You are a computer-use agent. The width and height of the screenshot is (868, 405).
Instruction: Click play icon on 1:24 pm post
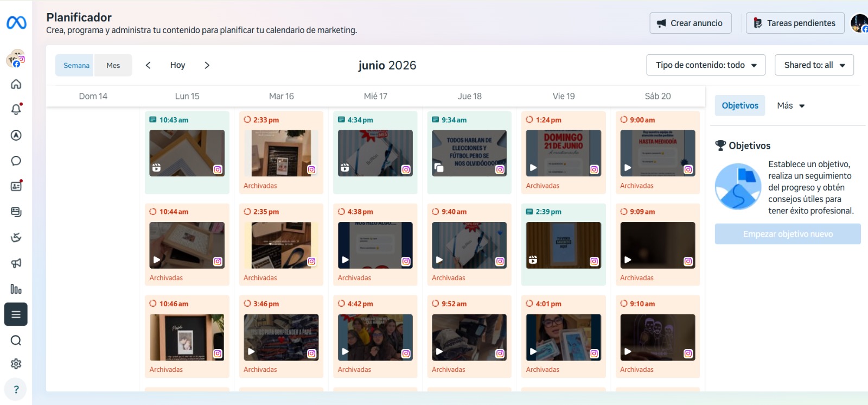pyautogui.click(x=533, y=168)
